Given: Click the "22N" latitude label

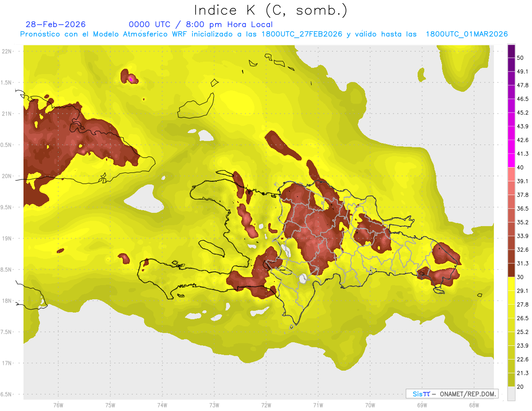Looking at the screenshot, I should (7, 51).
